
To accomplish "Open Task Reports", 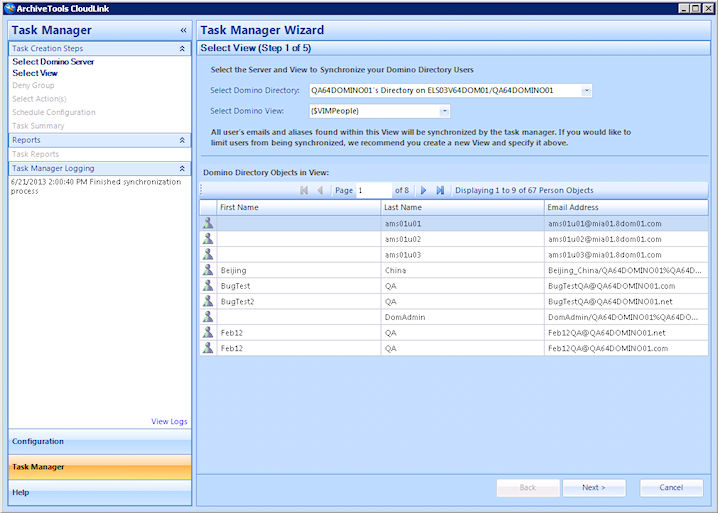I will click(35, 154).
